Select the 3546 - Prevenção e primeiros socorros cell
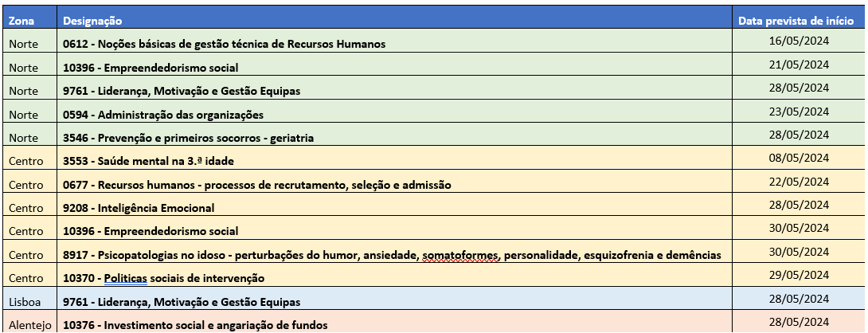868x333 pixels. click(x=395, y=135)
